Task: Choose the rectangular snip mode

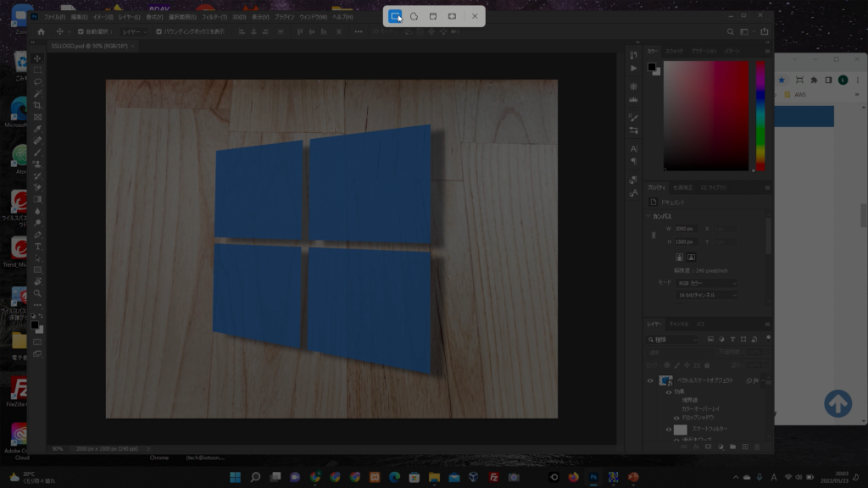Action: (395, 17)
